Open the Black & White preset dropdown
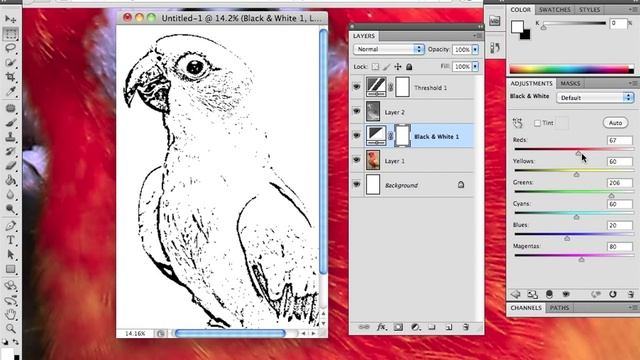 (x=595, y=98)
